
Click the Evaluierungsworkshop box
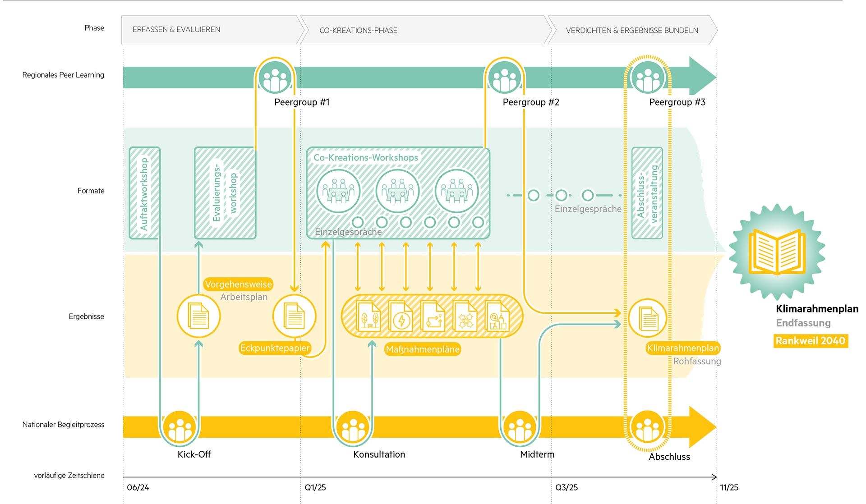pos(225,193)
